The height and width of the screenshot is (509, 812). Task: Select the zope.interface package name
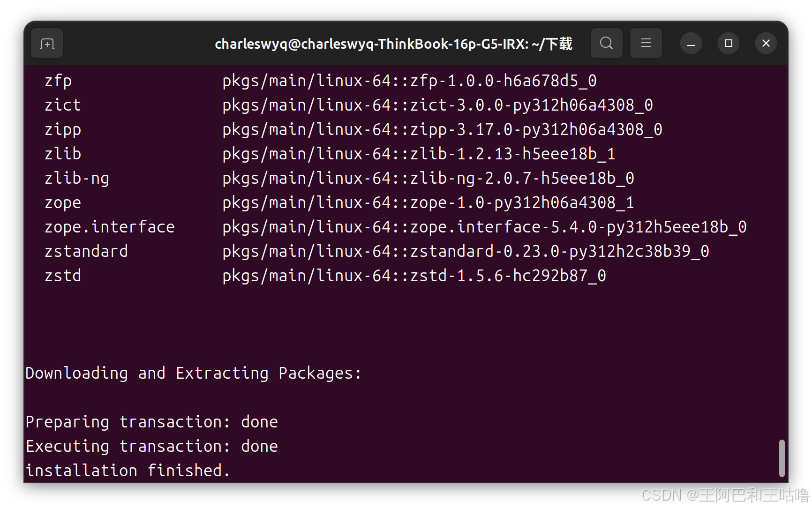point(109,226)
